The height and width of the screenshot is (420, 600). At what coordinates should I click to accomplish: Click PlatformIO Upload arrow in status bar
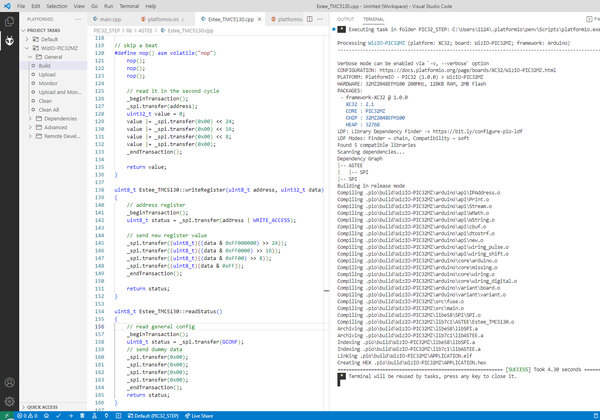[x=70, y=416]
